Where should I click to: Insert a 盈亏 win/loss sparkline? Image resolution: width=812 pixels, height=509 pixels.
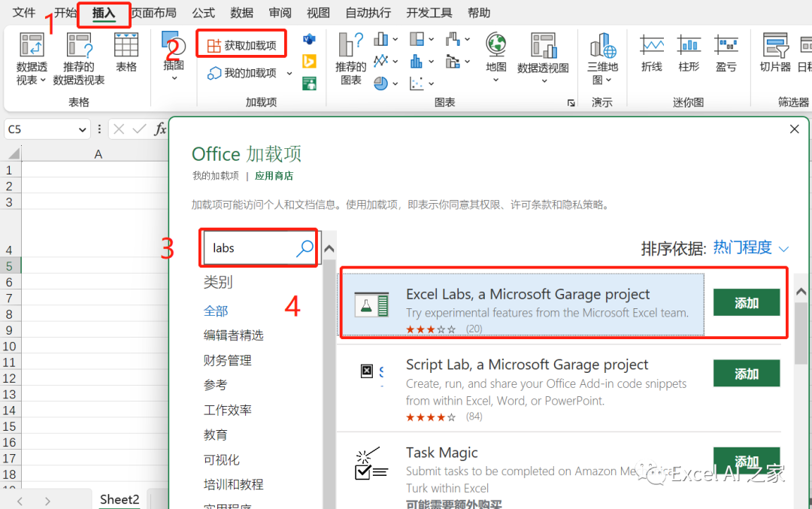[x=726, y=53]
